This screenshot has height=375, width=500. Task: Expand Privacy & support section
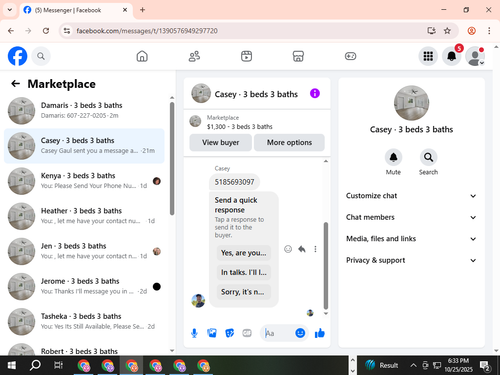point(411,260)
